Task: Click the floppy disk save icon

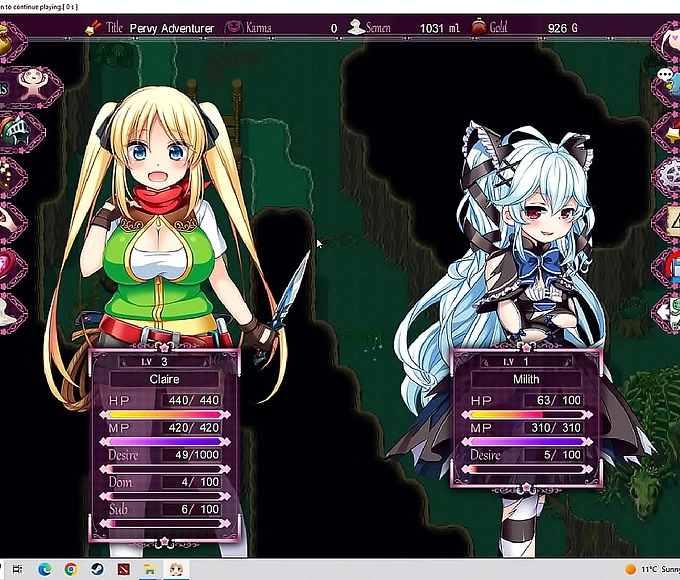Action: coord(669,267)
